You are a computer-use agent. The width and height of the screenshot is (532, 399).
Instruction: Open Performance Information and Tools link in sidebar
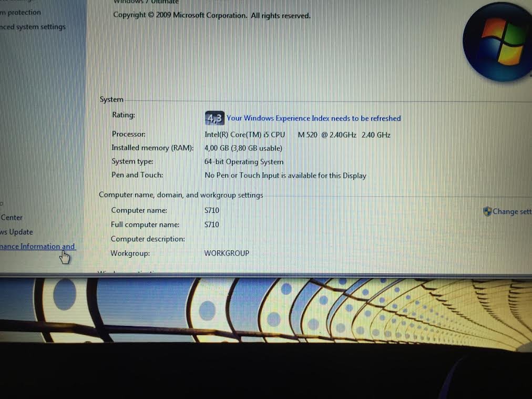coord(37,247)
